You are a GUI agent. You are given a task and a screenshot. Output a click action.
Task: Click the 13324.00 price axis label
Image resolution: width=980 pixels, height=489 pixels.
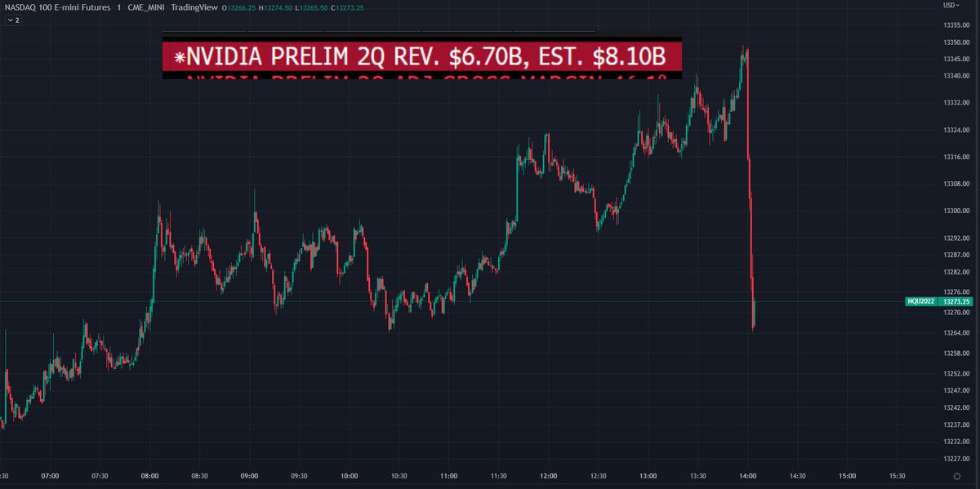[x=955, y=131]
